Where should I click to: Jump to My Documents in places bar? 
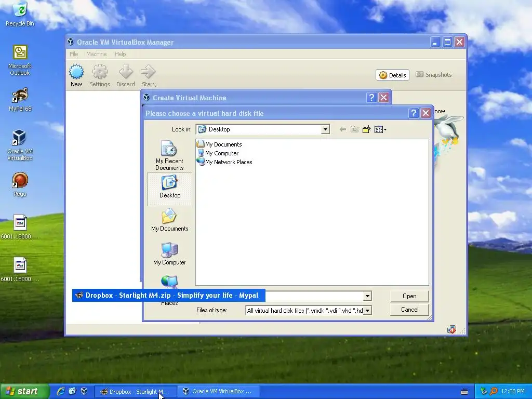pyautogui.click(x=169, y=220)
